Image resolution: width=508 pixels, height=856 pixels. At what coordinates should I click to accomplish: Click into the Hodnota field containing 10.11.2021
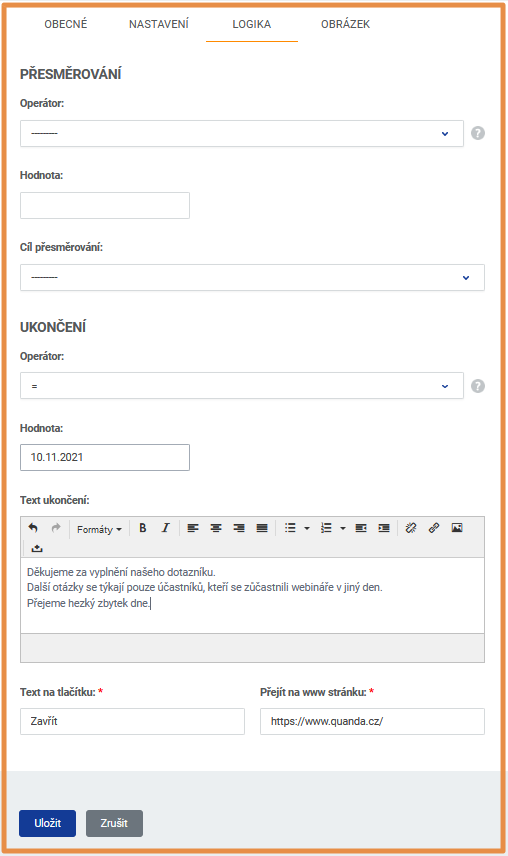105,457
